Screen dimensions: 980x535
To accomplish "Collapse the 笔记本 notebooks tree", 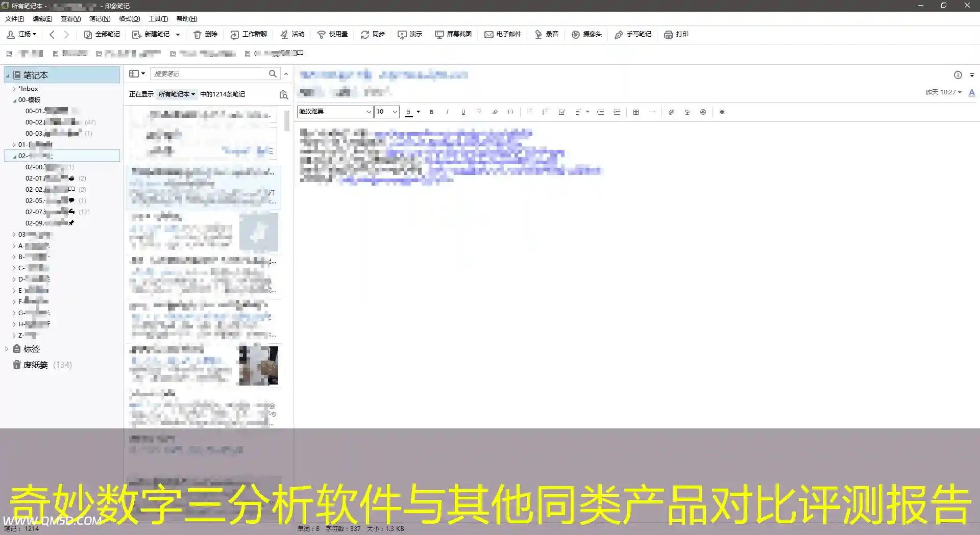I will (8, 75).
